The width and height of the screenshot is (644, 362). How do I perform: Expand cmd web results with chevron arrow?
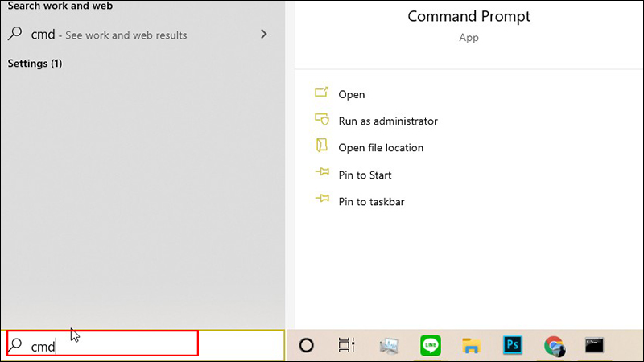pyautogui.click(x=264, y=35)
